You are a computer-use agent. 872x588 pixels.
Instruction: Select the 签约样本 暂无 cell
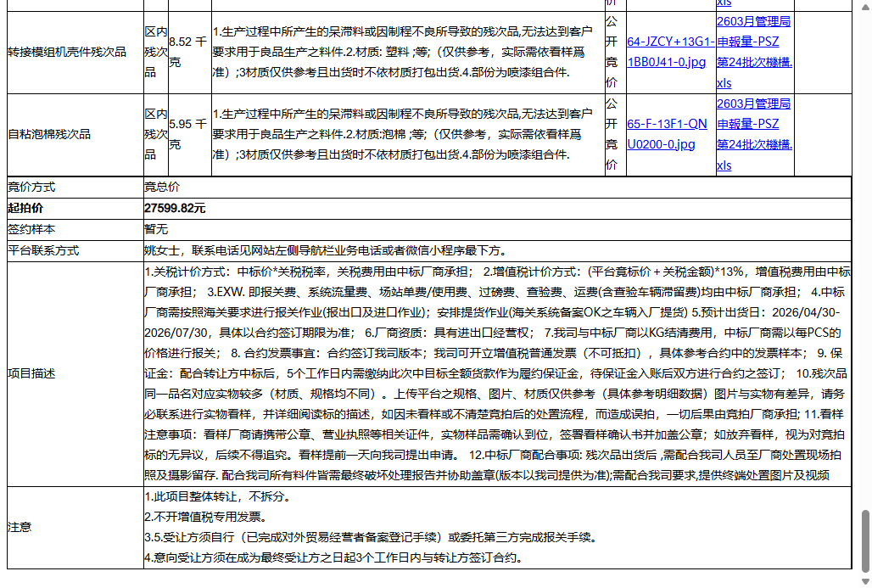(153, 228)
